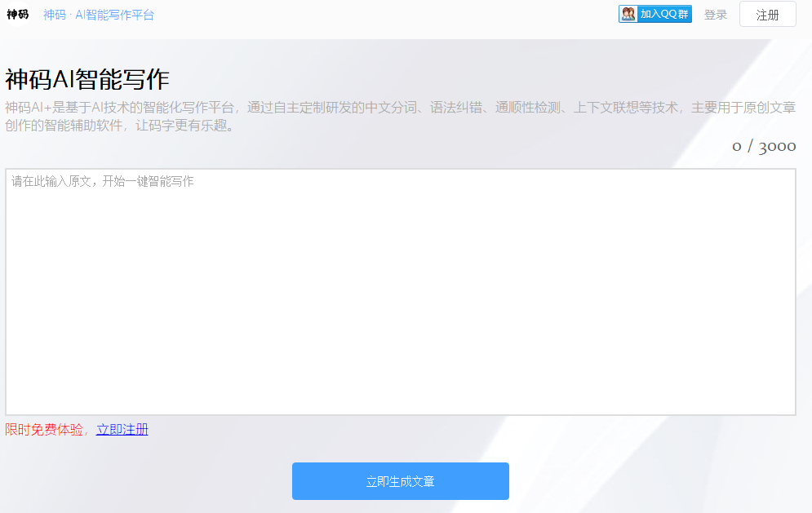Select the 神码AI智能写作 heading text
The width and height of the screenshot is (812, 513).
point(87,80)
